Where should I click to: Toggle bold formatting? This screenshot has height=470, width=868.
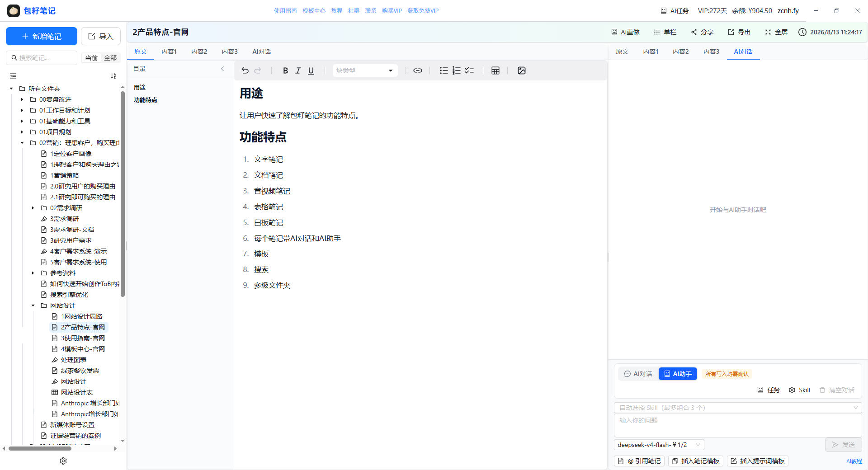285,70
